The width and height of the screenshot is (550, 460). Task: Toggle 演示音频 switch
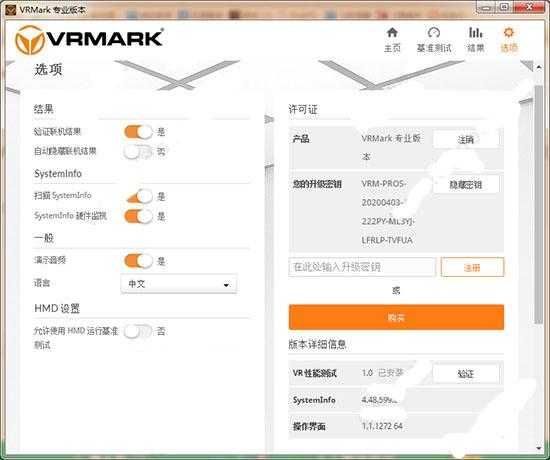pyautogui.click(x=138, y=261)
